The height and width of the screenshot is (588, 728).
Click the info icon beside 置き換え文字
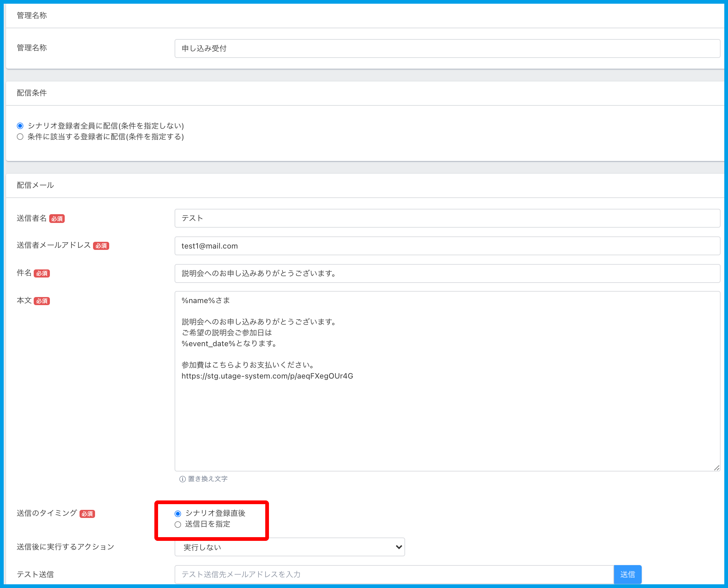point(182,479)
